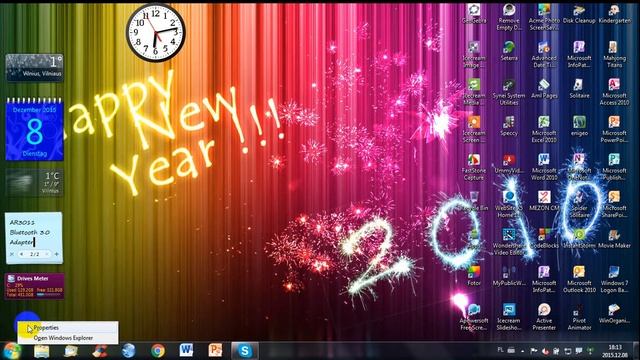Launch CodeBlocks from the desktop
Viewport: 640px width, 360px height.
(x=544, y=238)
